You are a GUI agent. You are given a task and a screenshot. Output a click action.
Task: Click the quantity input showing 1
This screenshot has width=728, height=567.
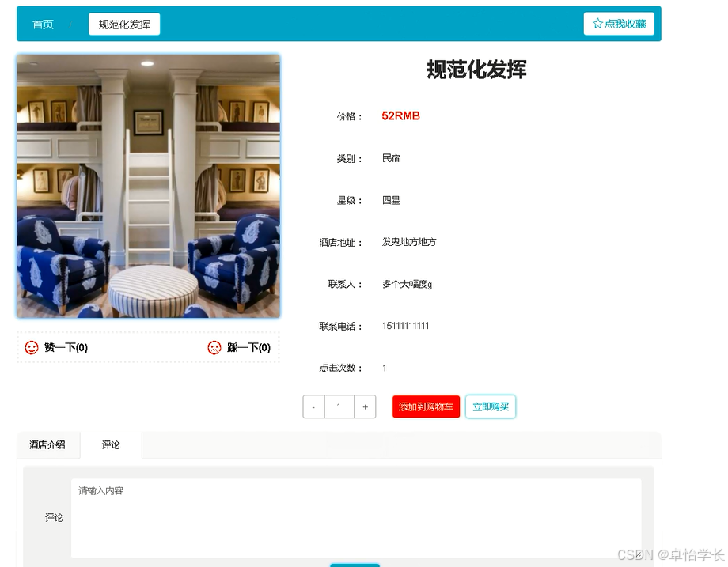(x=339, y=406)
